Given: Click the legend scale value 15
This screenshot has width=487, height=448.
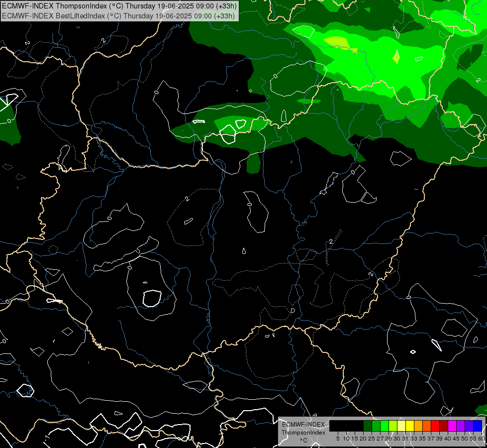Looking at the screenshot, I should (x=355, y=439).
